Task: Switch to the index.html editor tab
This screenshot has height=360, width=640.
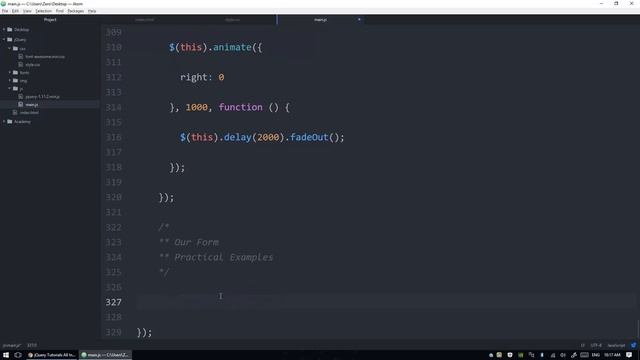Action: [x=144, y=20]
